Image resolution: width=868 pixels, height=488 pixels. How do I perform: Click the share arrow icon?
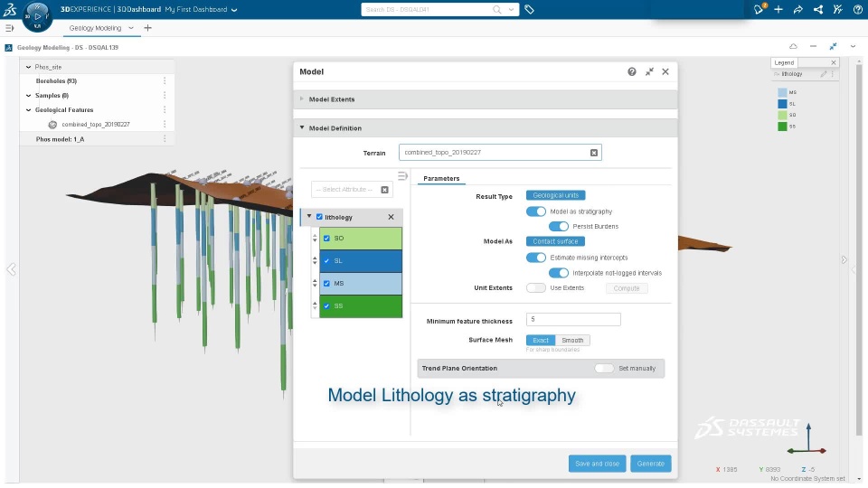coord(797,9)
